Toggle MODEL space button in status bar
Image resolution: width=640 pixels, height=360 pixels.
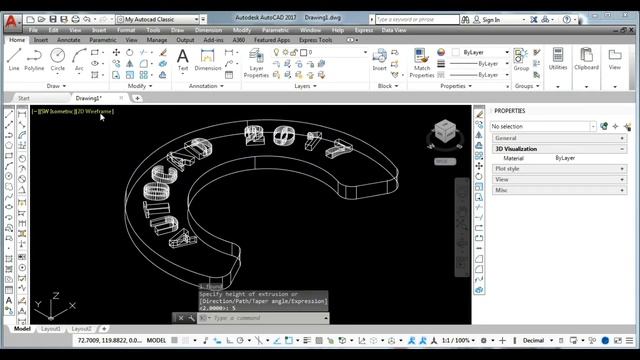[x=156, y=340]
